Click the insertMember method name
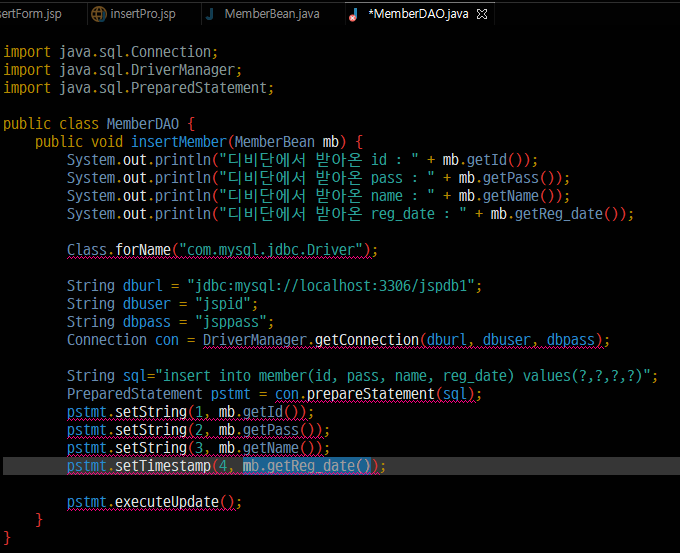The height and width of the screenshot is (553, 680). point(179,142)
